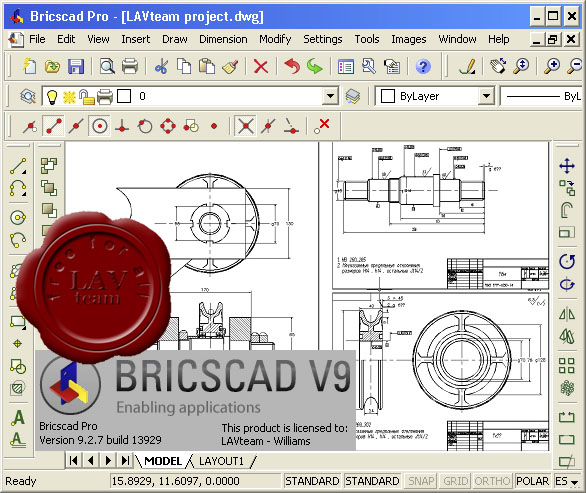Click the Print icon in main toolbar

pos(130,67)
